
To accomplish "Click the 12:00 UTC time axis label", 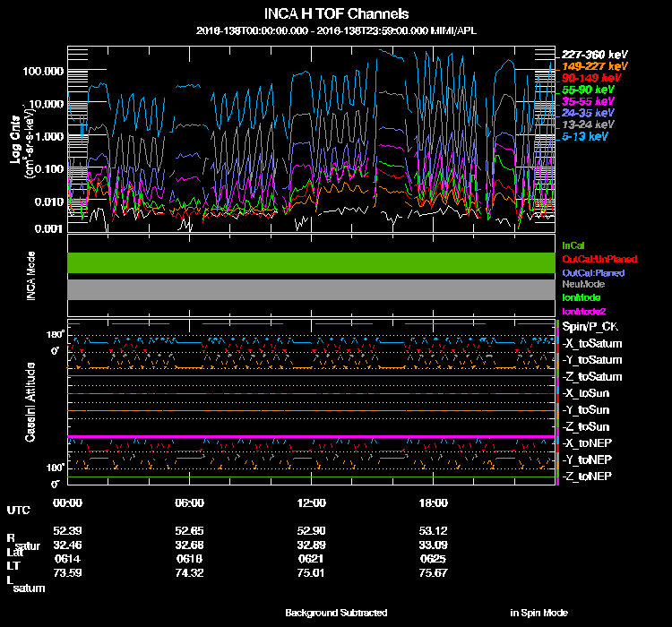I will pyautogui.click(x=311, y=502).
